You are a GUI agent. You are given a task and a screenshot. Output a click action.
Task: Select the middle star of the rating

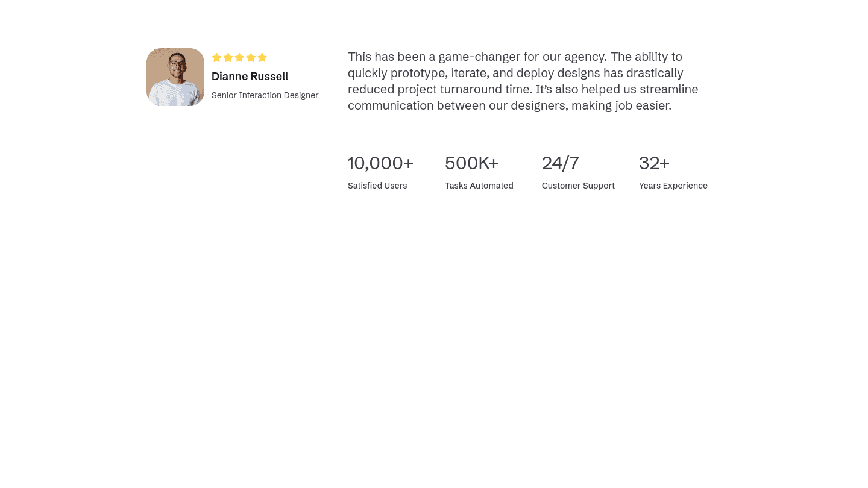tap(239, 58)
